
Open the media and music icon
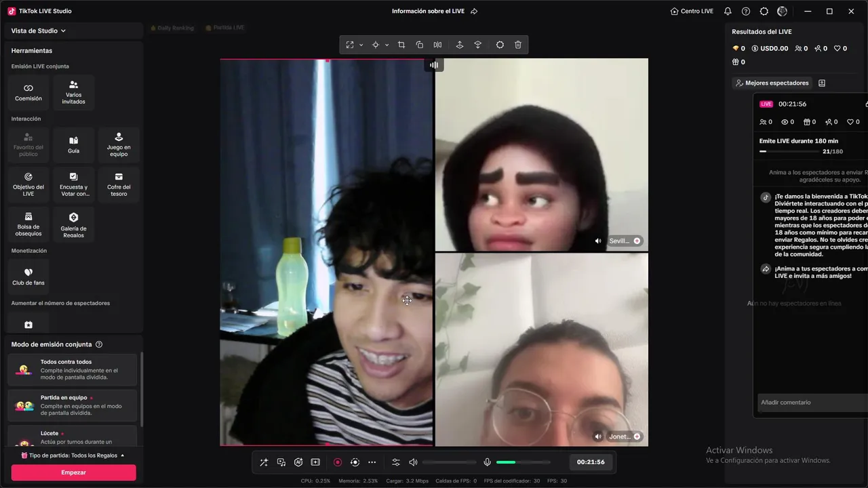[x=281, y=462]
